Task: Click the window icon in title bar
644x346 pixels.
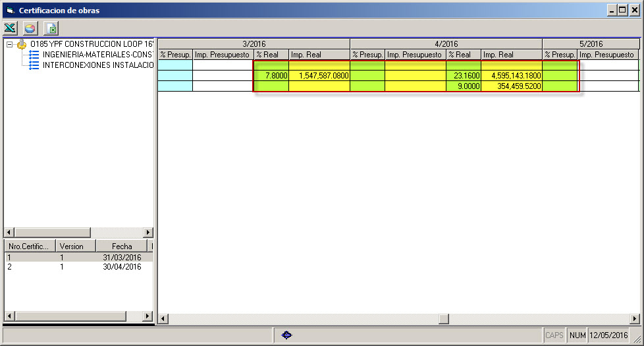Action: click(9, 10)
